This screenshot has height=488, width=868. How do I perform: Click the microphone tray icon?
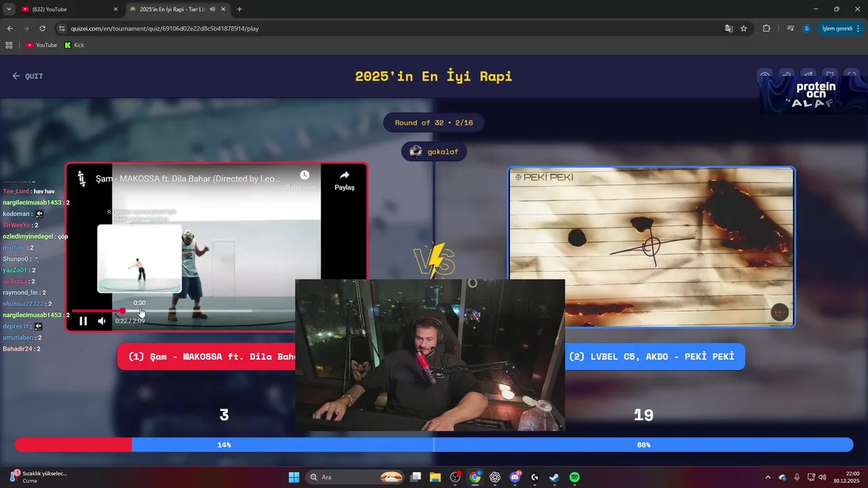pyautogui.click(x=797, y=477)
